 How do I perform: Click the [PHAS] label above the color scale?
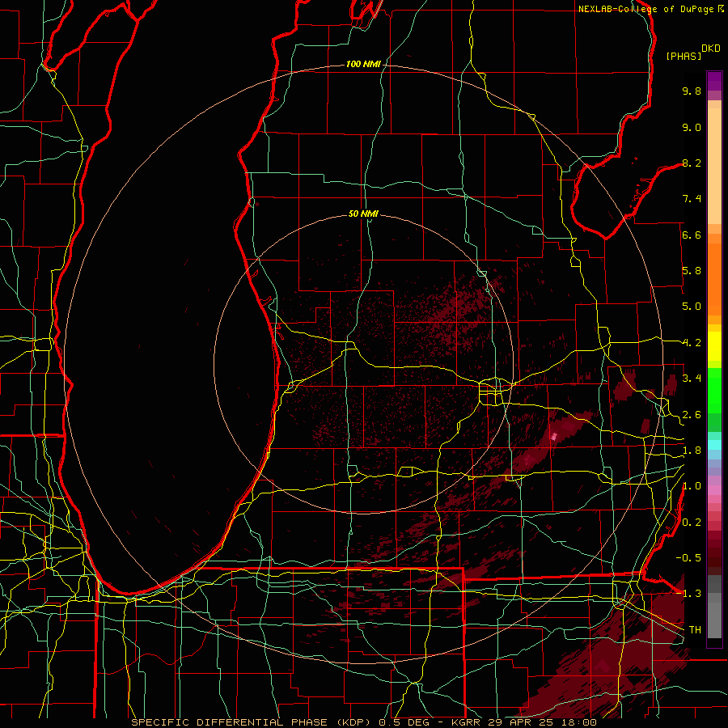pyautogui.click(x=684, y=56)
